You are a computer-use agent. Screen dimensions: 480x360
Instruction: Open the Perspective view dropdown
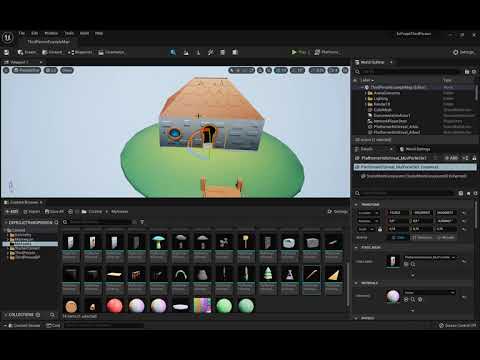click(27, 70)
